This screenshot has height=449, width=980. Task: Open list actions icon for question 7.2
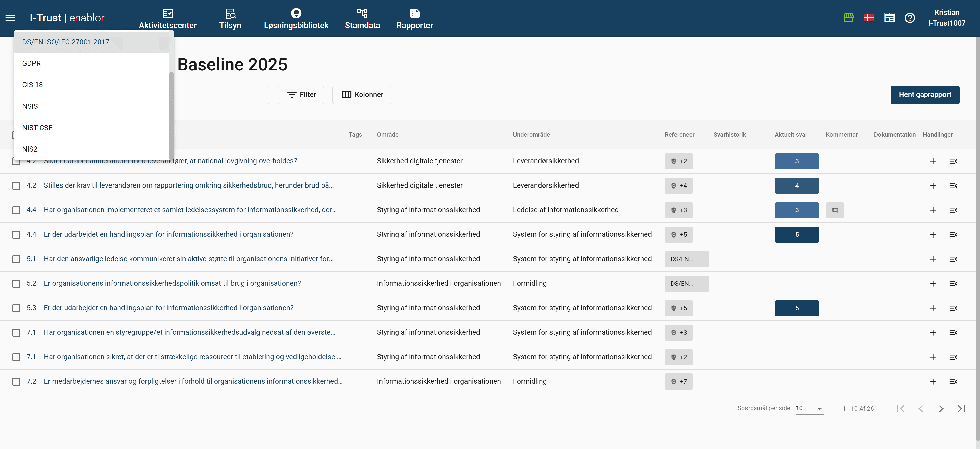953,382
